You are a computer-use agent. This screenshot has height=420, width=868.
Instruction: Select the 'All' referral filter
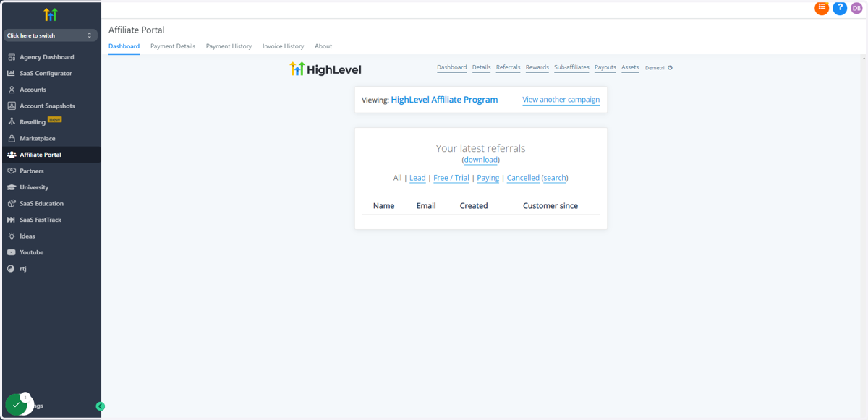point(397,178)
